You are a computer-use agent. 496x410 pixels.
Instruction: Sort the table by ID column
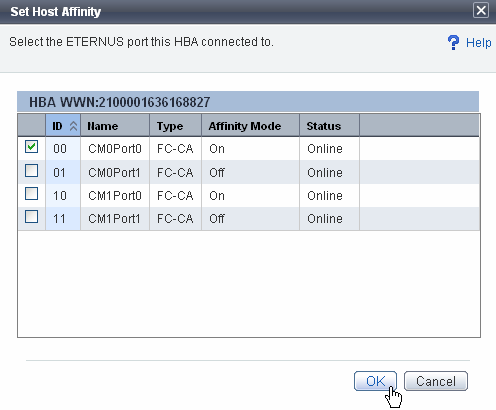(63, 126)
